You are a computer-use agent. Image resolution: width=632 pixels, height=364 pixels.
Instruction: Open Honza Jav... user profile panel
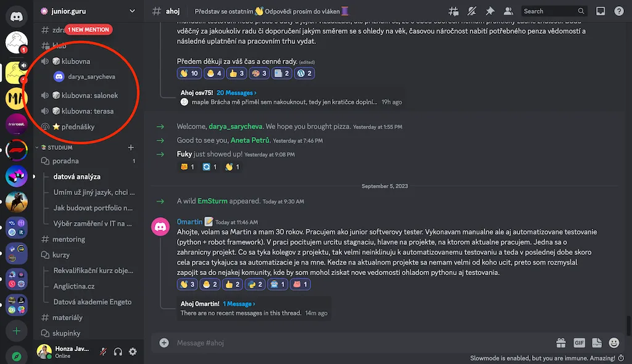coord(64,352)
